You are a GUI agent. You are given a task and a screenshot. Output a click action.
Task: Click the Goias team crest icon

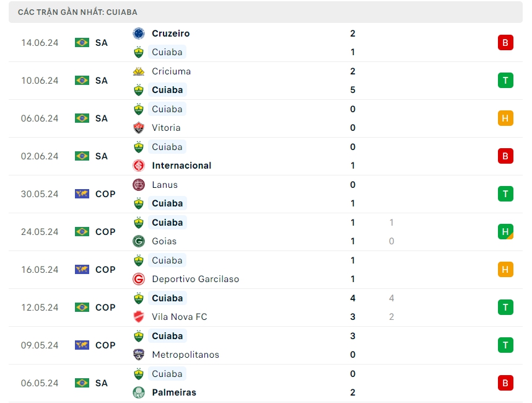point(139,241)
